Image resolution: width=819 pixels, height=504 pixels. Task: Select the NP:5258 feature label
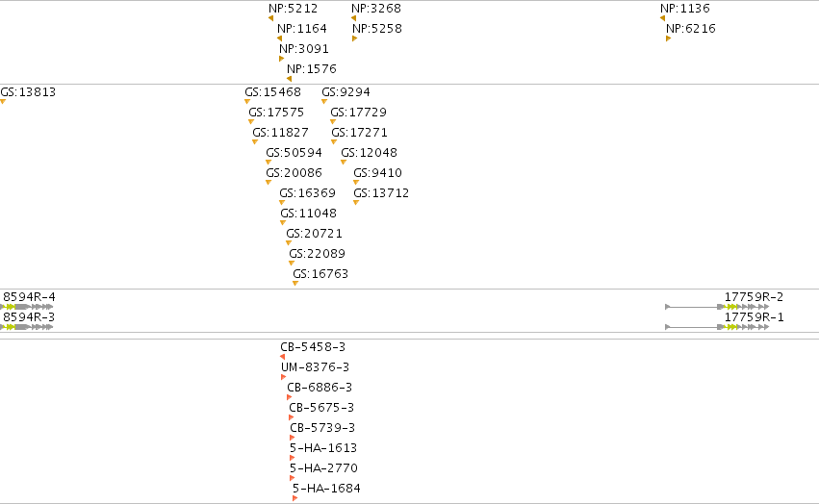click(x=377, y=28)
